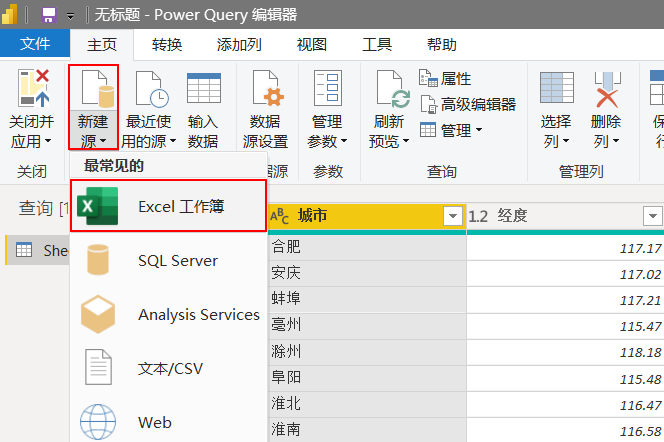The width and height of the screenshot is (664, 442).
Task: Click the 1.2 type icon of 经度
Action: (x=478, y=216)
